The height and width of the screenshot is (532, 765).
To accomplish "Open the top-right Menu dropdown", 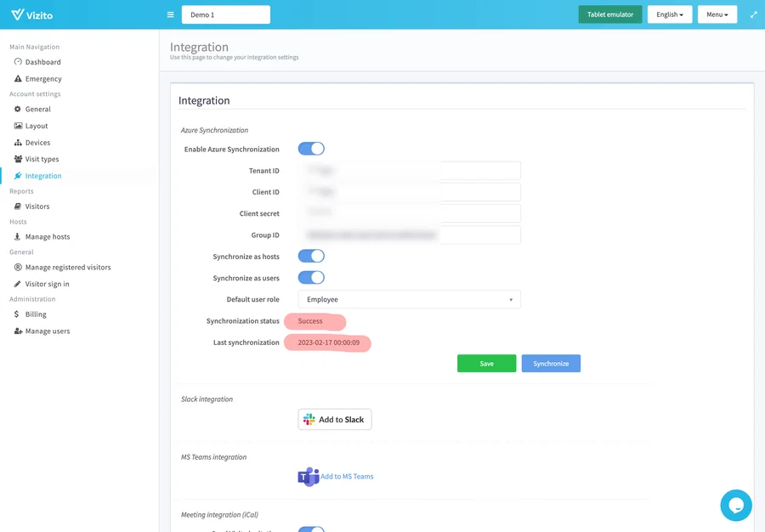I will pos(719,14).
